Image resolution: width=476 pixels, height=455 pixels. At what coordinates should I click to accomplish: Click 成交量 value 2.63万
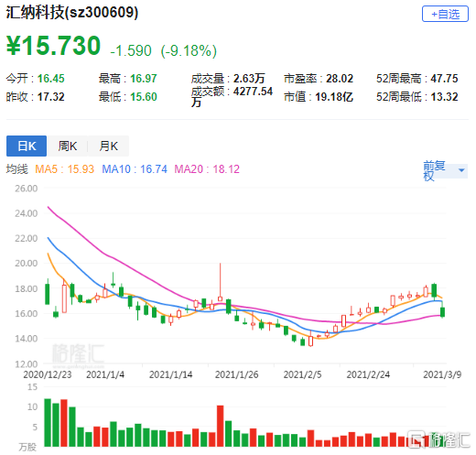coord(249,79)
